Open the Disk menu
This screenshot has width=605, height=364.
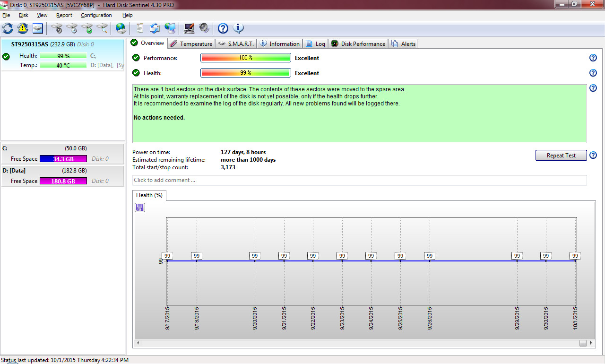24,15
